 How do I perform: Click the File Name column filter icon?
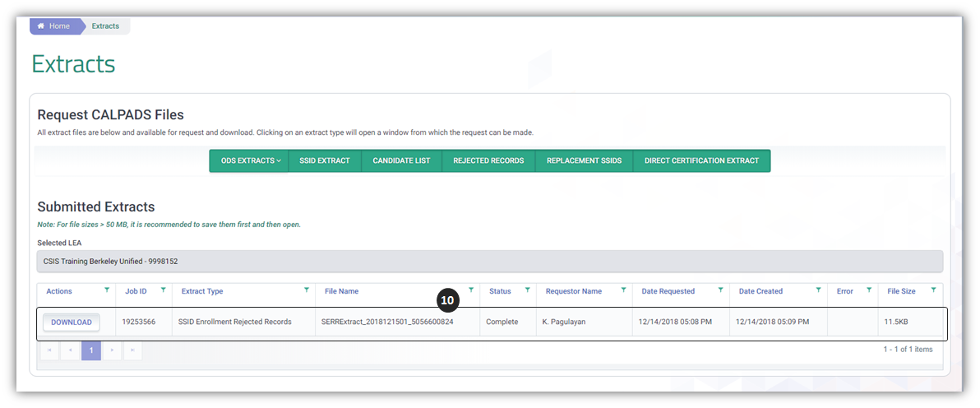471,290
